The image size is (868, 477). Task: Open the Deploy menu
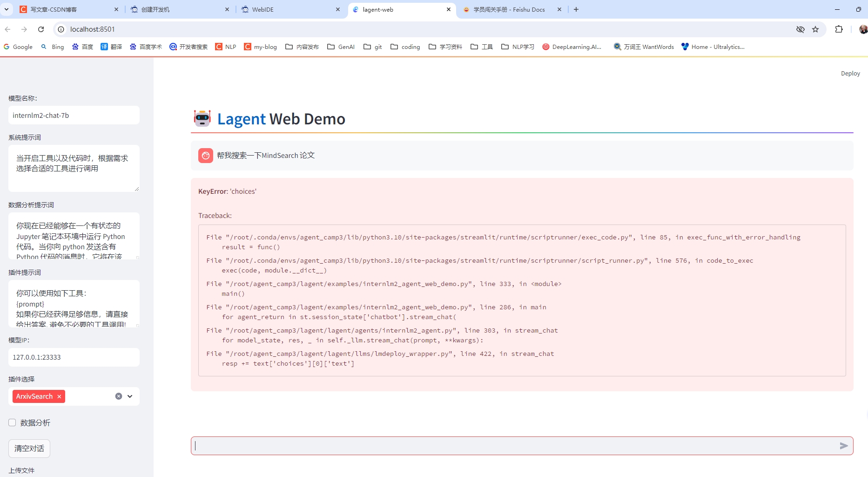click(850, 74)
